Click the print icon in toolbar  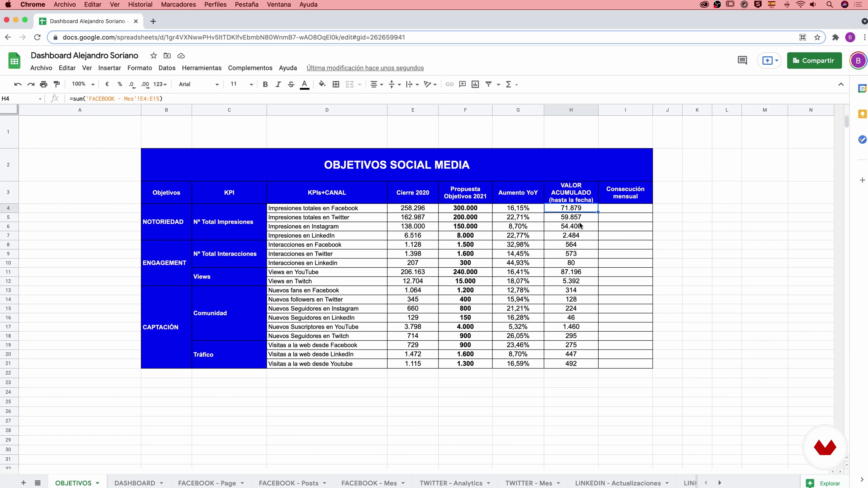tap(43, 84)
